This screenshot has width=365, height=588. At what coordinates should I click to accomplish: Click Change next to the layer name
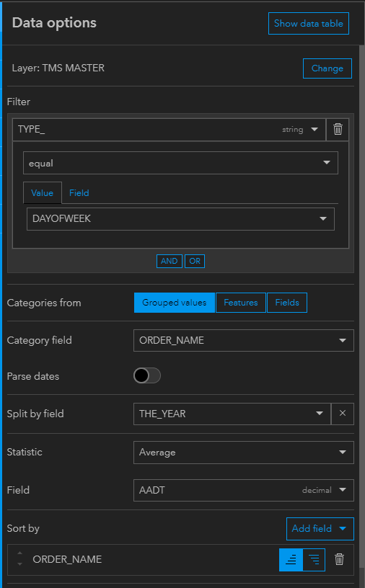tap(327, 68)
